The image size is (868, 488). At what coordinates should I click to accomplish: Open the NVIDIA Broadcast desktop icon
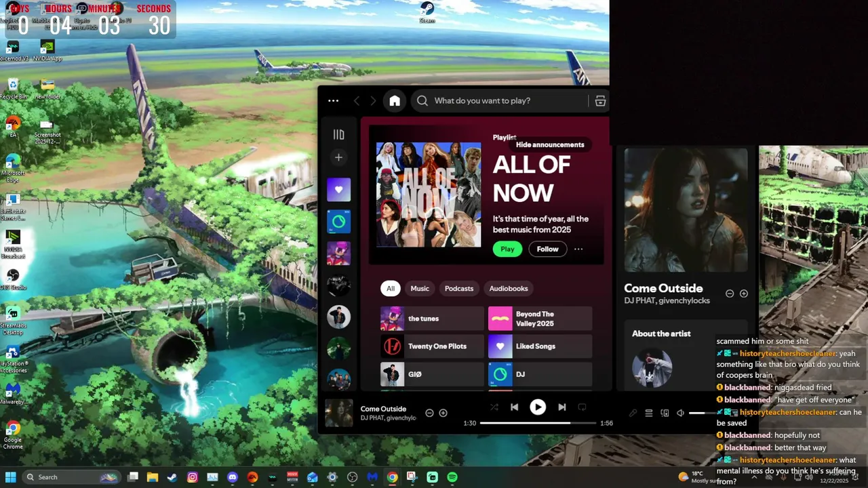coord(13,244)
